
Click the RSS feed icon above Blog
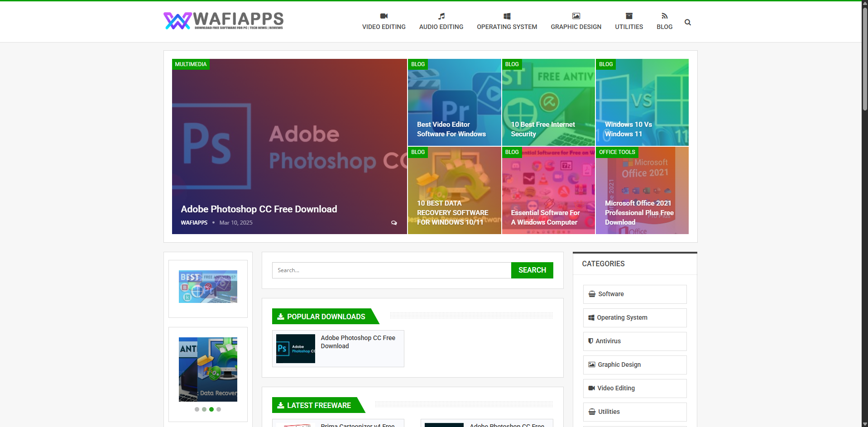(665, 16)
